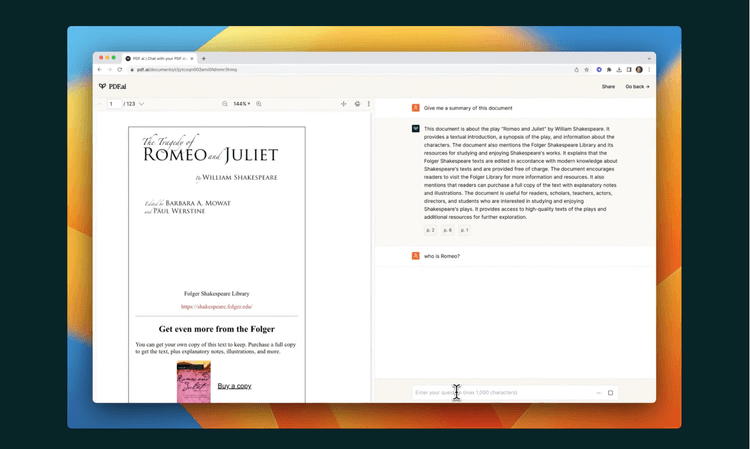
Task: Click the browser share page icon
Action: tap(576, 69)
